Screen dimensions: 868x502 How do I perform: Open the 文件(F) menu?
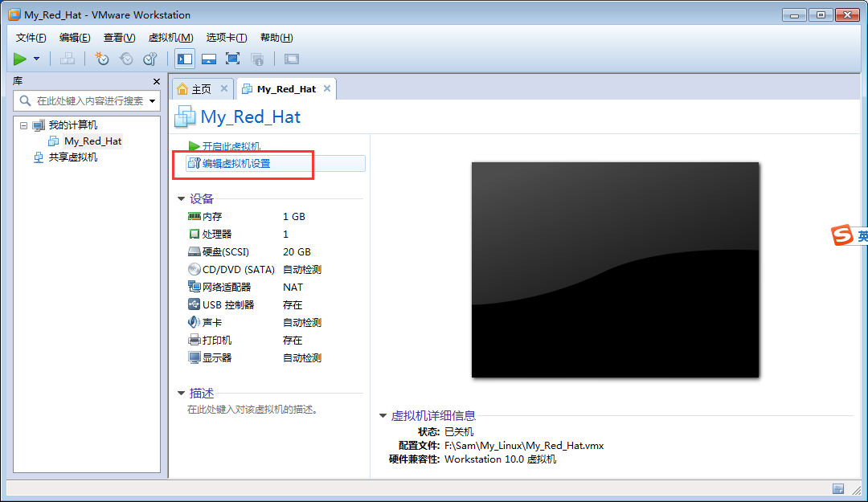[x=31, y=38]
